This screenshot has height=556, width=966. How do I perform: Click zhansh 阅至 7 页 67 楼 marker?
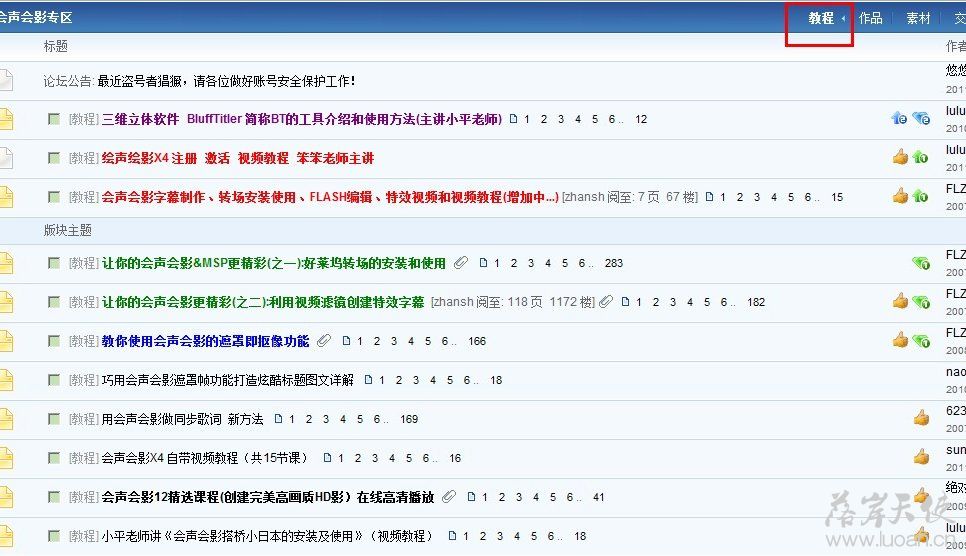630,197
